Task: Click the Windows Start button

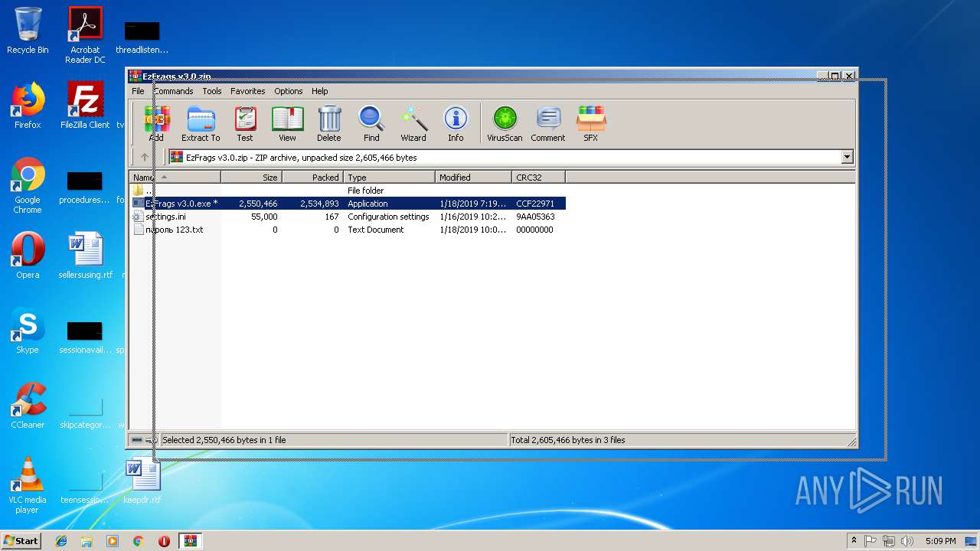Action: coord(21,541)
